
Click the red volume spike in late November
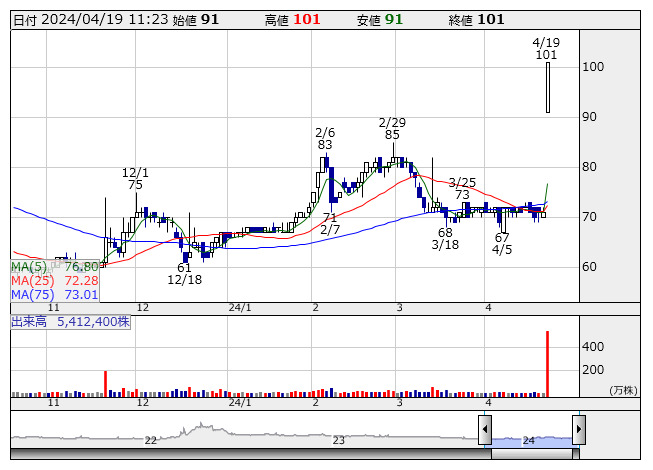(x=105, y=383)
